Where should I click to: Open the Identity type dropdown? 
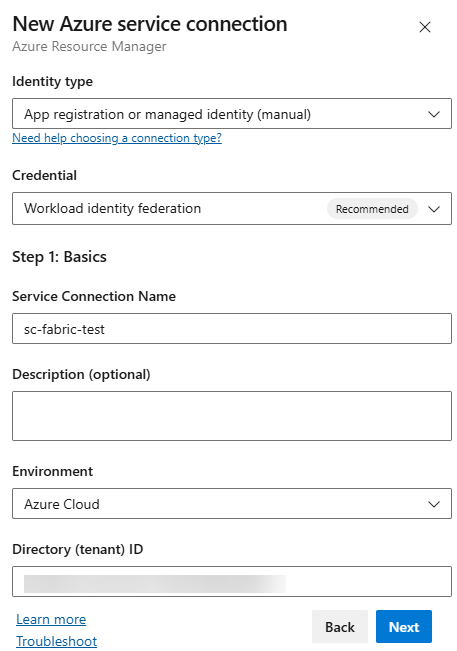click(x=232, y=114)
